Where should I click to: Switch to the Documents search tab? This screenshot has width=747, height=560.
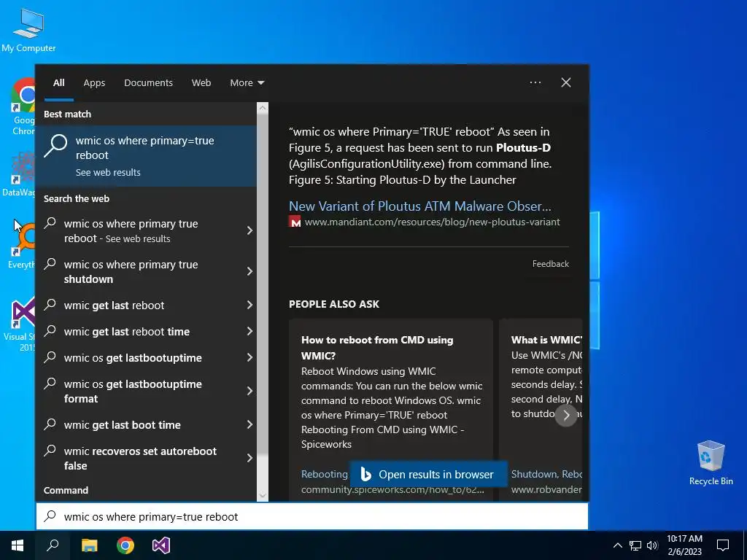(x=148, y=83)
